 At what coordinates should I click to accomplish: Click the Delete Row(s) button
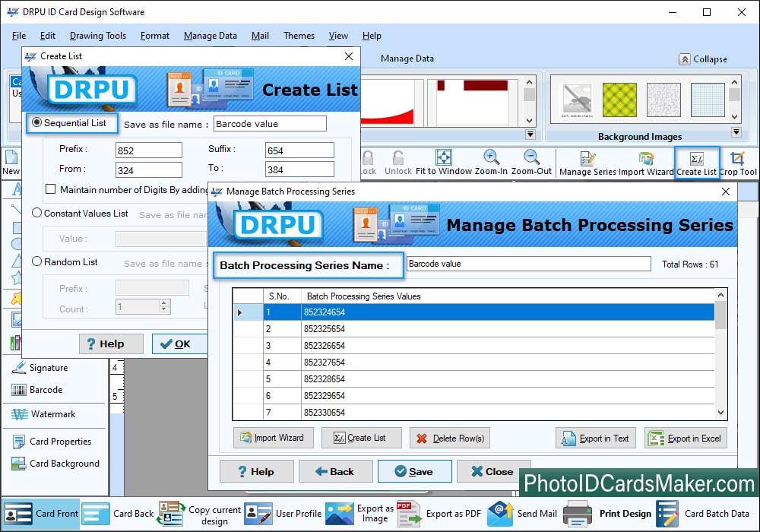pyautogui.click(x=450, y=438)
